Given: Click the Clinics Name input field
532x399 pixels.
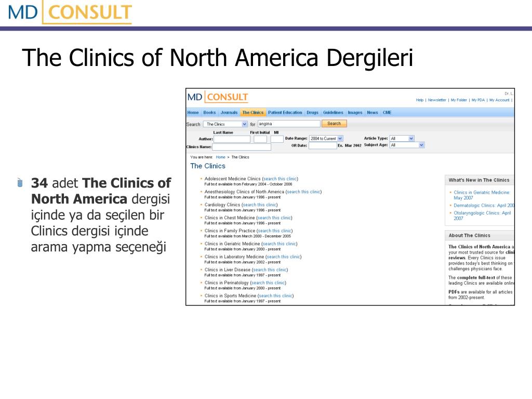Looking at the screenshot, I should click(x=242, y=147).
